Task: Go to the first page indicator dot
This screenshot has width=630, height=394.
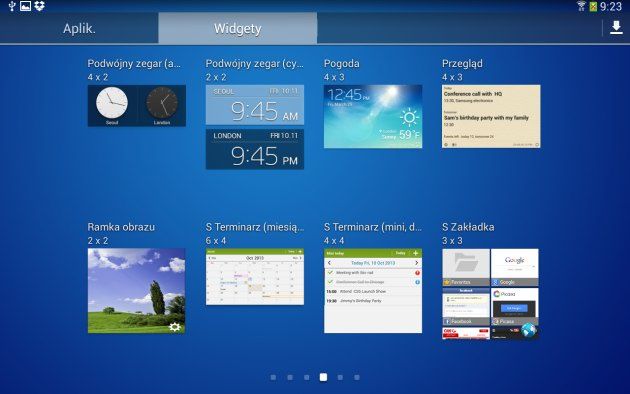Action: tap(273, 377)
